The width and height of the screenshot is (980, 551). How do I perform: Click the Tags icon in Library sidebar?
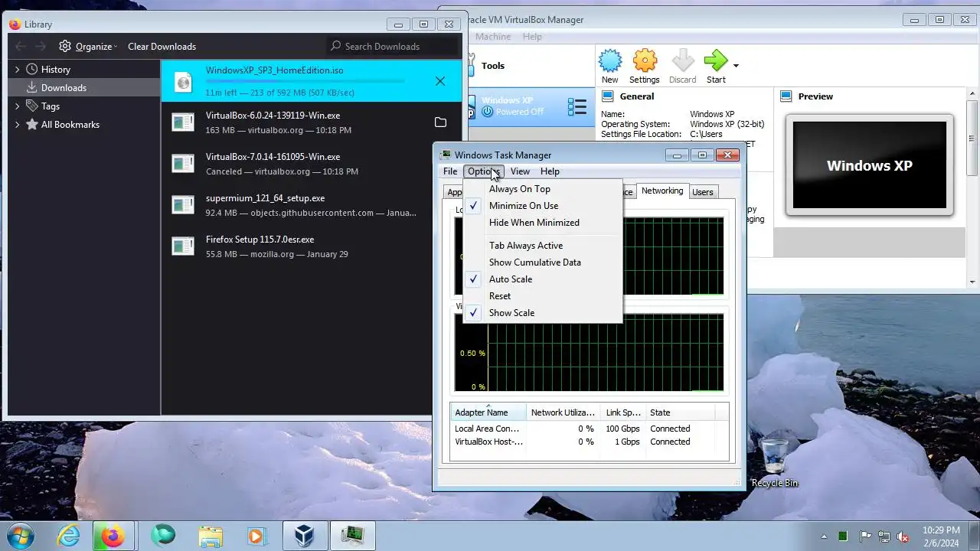(x=32, y=106)
